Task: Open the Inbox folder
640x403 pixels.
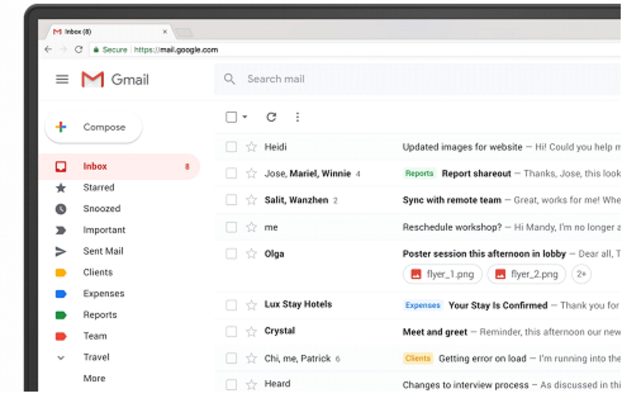Action: 96,167
